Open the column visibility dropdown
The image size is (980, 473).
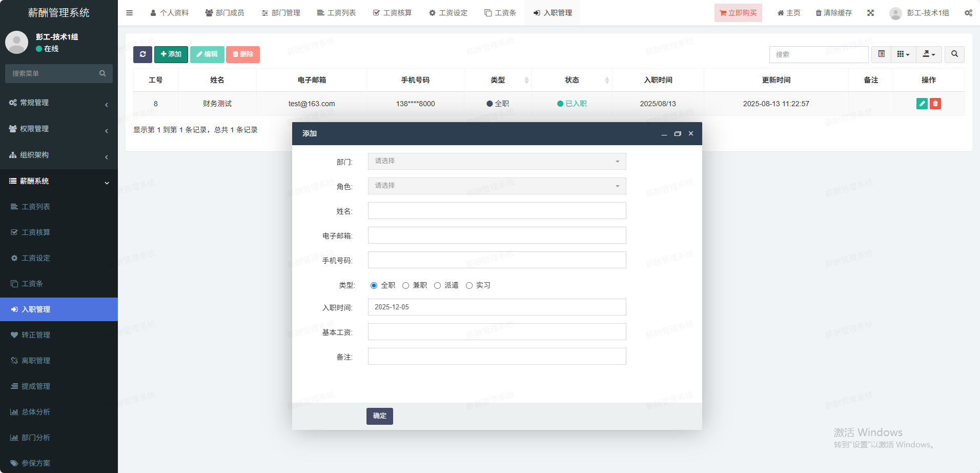[x=903, y=54]
